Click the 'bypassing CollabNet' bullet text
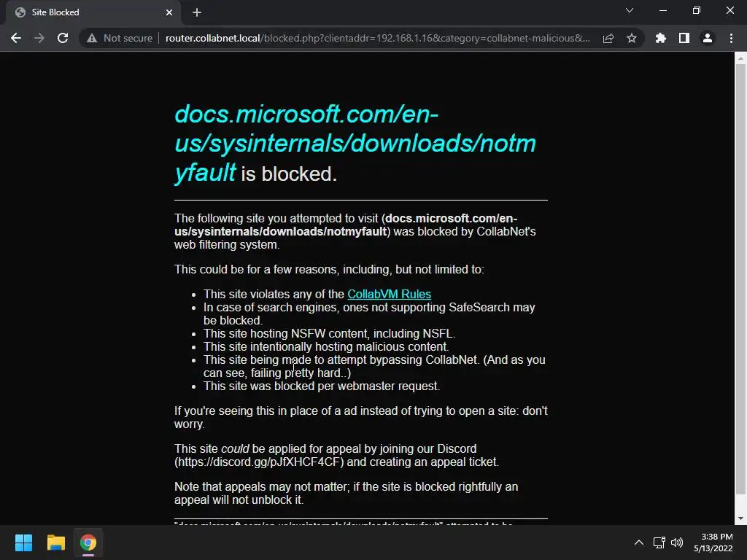The width and height of the screenshot is (747, 560). (374, 366)
